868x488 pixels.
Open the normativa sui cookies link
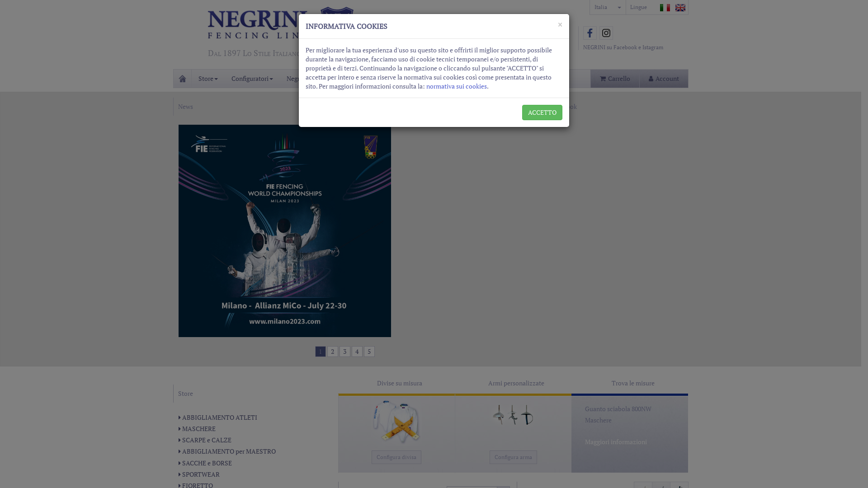(x=456, y=86)
